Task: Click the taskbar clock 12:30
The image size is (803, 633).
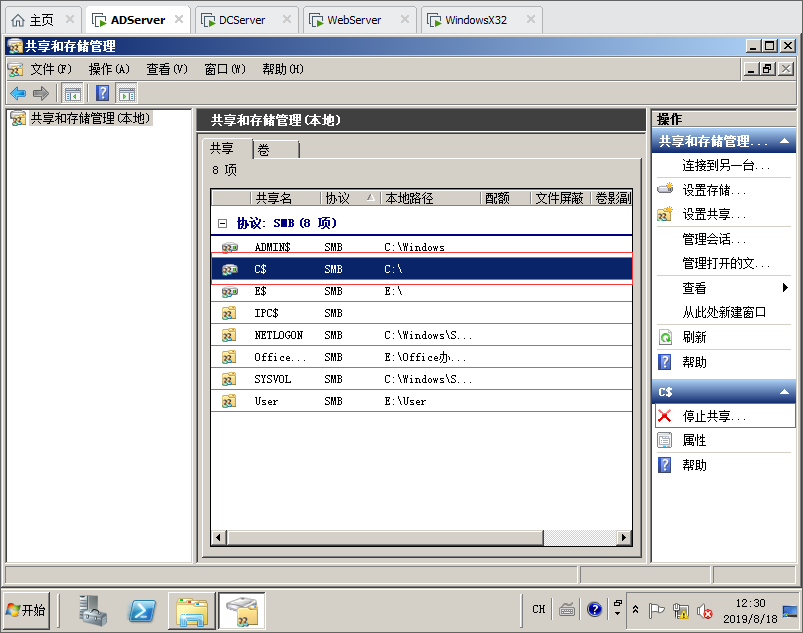Action: [750, 603]
